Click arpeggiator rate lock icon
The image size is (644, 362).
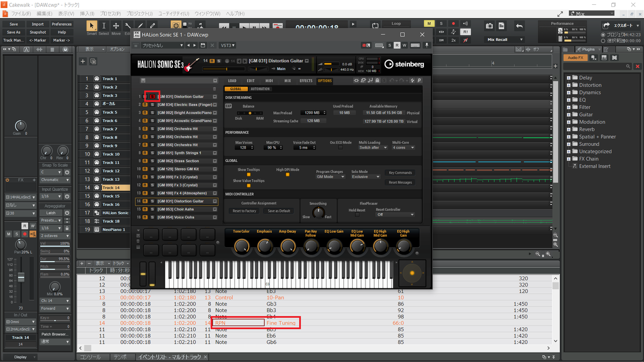[x=67, y=228]
